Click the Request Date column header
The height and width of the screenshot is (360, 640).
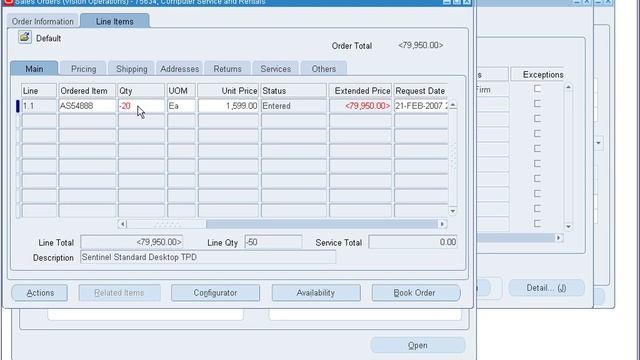pos(421,91)
